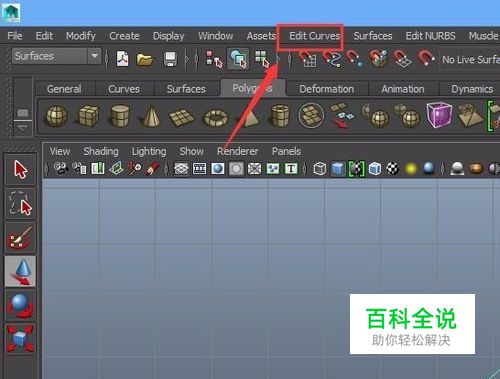The image size is (500, 379).
Task: Click the shelf tab switcher icon above the arrow
Action: click(22, 113)
